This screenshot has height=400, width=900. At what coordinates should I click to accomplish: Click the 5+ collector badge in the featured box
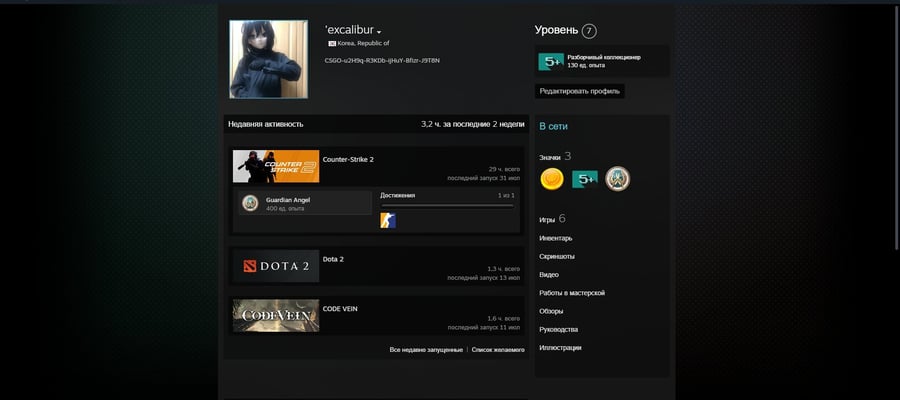point(551,61)
